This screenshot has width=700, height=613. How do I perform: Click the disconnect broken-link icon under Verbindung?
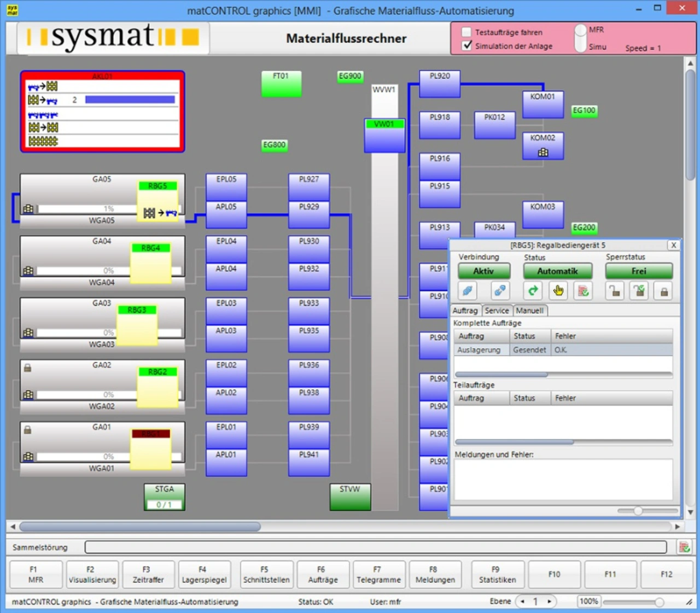click(499, 291)
